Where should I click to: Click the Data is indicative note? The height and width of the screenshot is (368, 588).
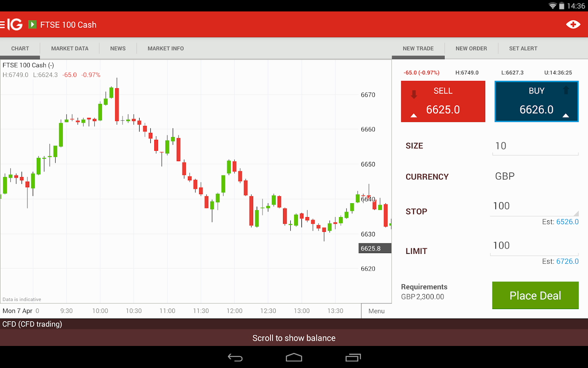click(22, 299)
